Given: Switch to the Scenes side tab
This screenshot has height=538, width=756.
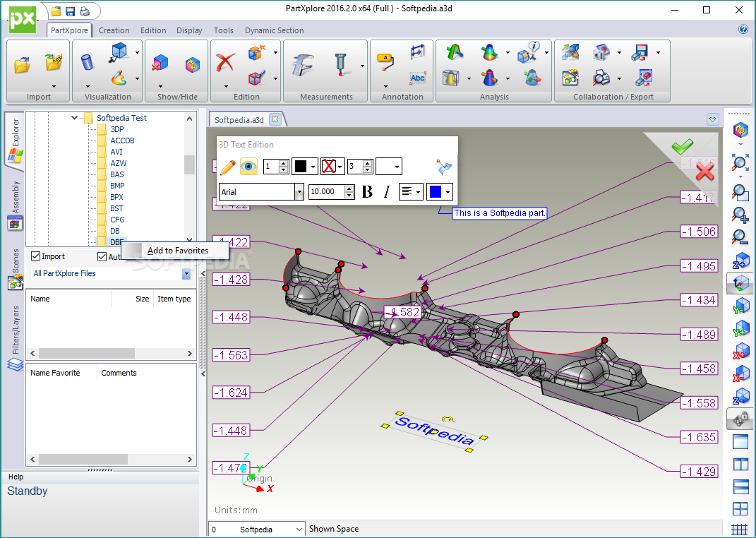Looking at the screenshot, I should pyautogui.click(x=16, y=268).
